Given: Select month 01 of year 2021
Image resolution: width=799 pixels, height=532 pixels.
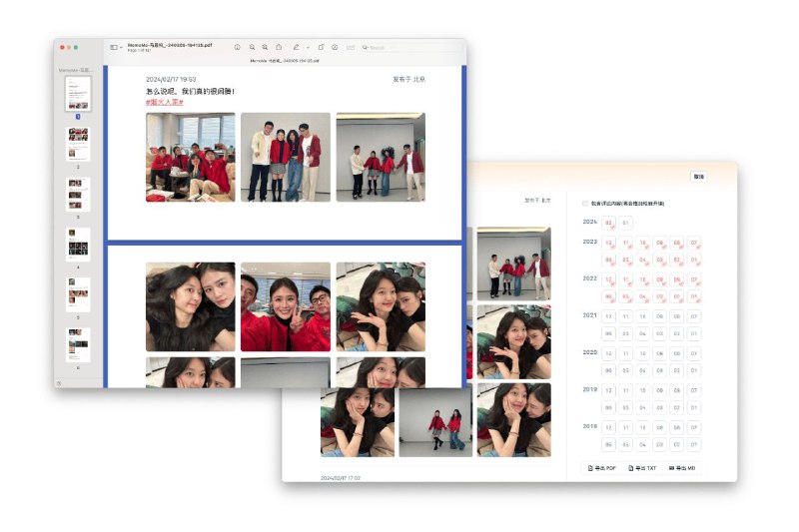Looking at the screenshot, I should click(x=694, y=334).
